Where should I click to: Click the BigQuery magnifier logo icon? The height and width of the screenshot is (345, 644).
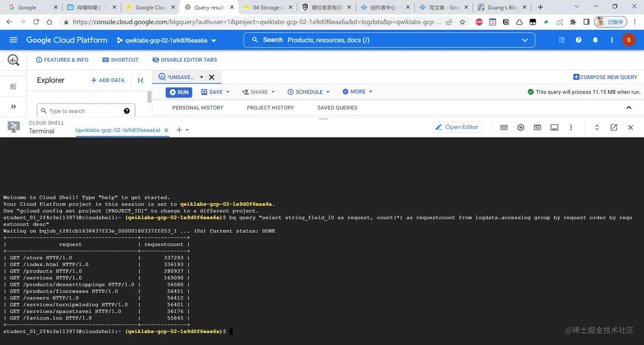click(x=13, y=60)
